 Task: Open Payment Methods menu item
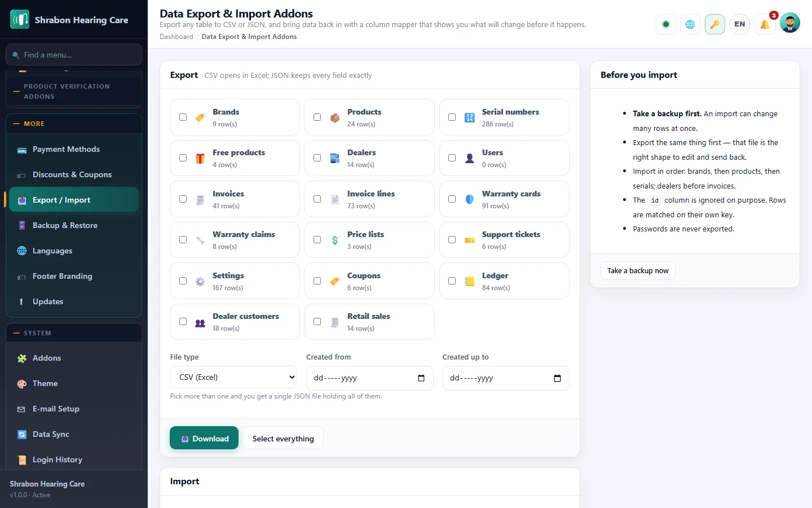74,150
